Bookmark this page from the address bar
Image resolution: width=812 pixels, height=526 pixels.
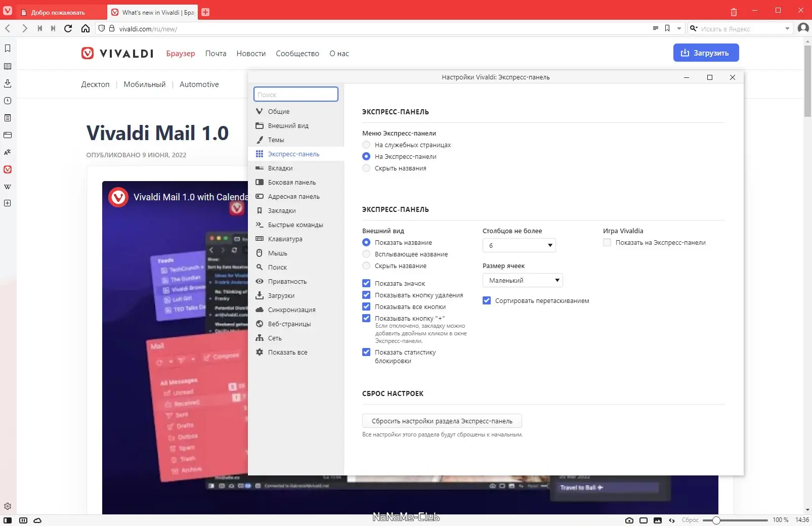point(667,28)
